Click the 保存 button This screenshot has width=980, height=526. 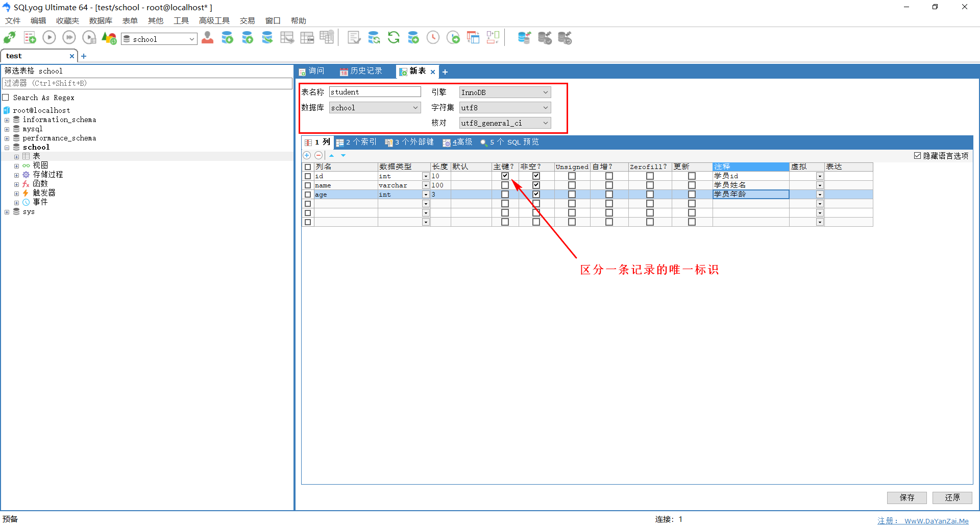tap(906, 497)
